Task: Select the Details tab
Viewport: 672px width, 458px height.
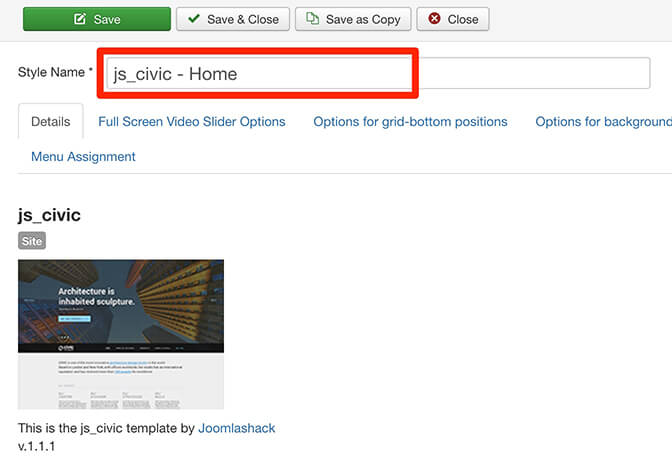Action: [51, 122]
